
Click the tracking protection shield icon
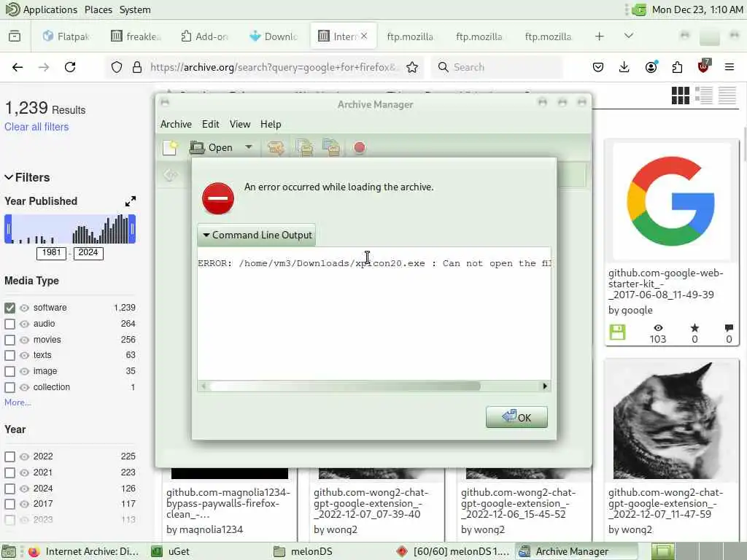click(117, 67)
